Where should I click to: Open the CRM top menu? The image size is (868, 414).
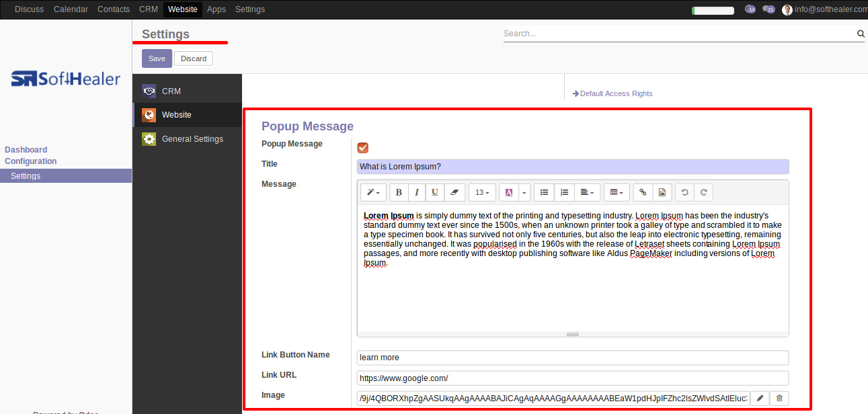(149, 9)
